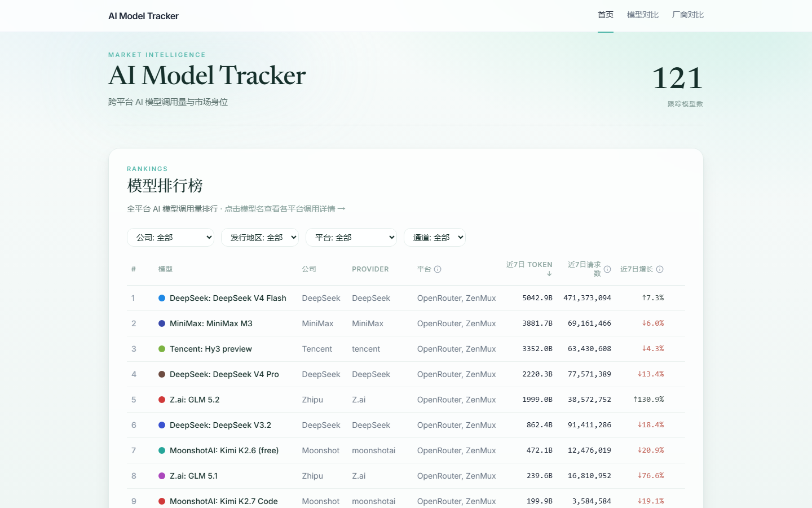This screenshot has width=812, height=508.
Task: Click the info icon beside 近7日增长 header
Action: pyautogui.click(x=660, y=269)
